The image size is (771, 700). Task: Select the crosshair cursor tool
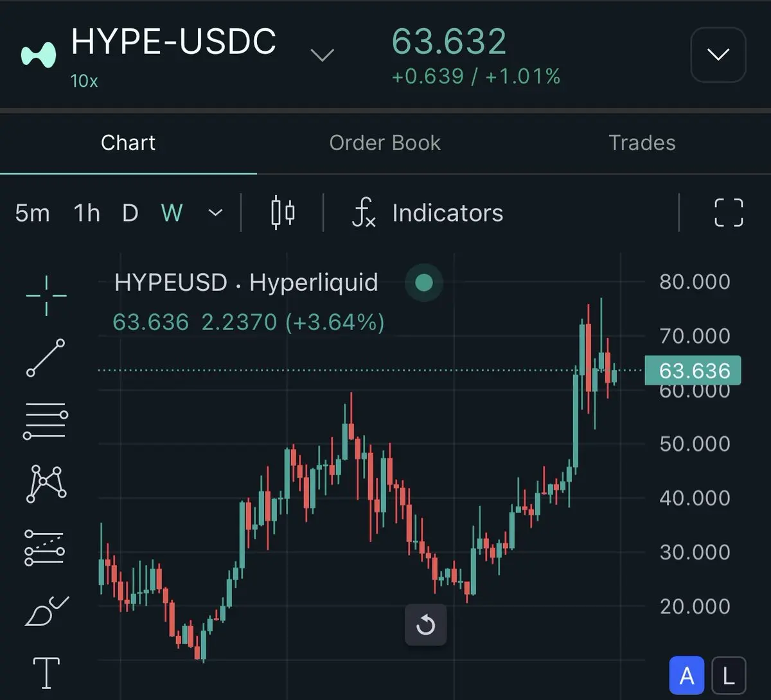tap(46, 295)
